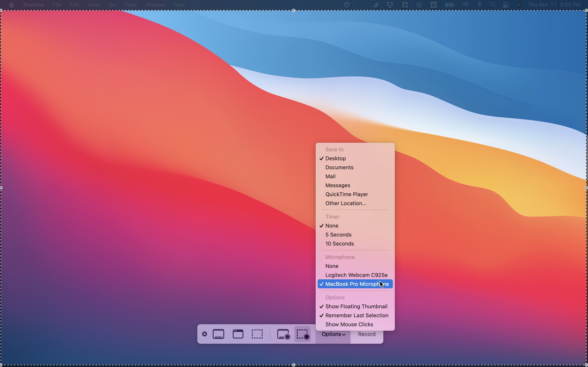The width and height of the screenshot is (588, 367).
Task: Set the timer to 10 Seconds
Action: click(340, 243)
